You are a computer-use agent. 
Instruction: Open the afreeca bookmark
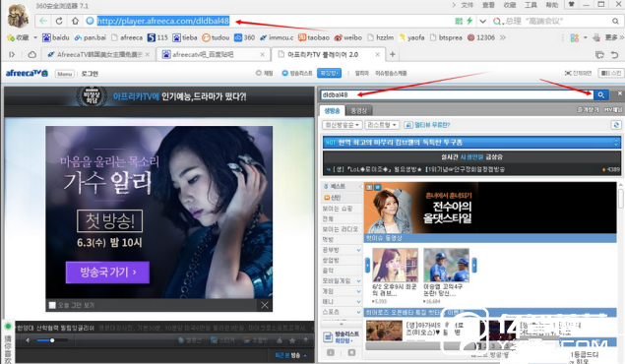click(127, 37)
